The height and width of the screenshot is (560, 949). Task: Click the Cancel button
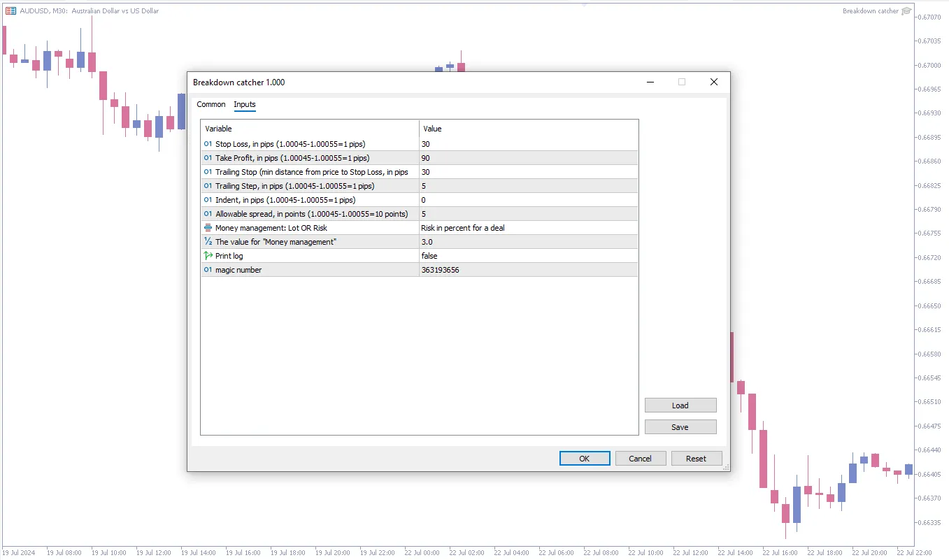[x=640, y=459]
